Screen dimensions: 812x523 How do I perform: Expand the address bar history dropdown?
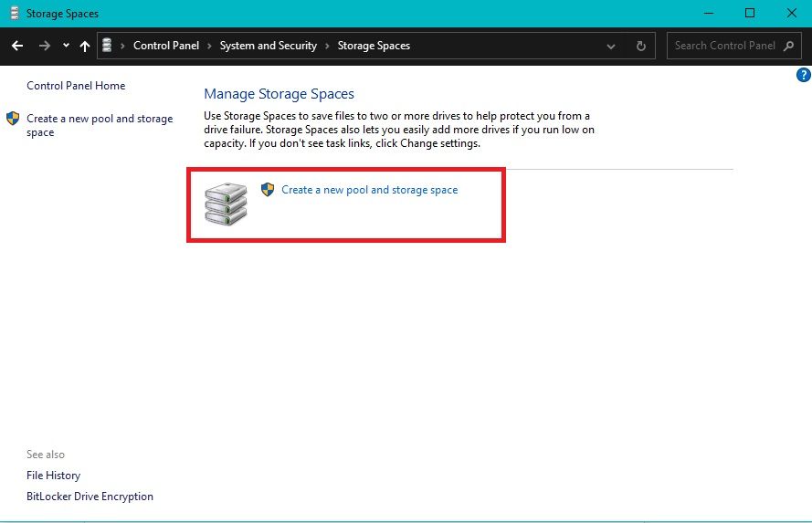click(611, 46)
